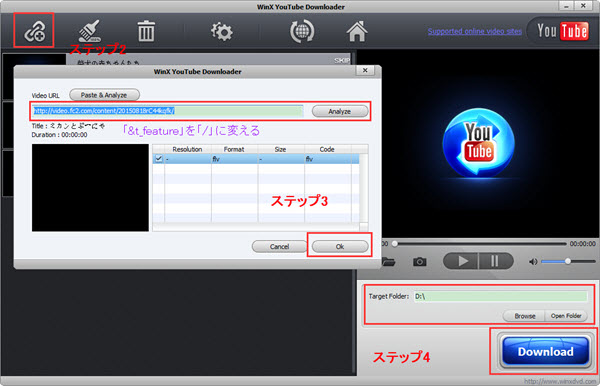Mute audio with the speaker icon

533,262
